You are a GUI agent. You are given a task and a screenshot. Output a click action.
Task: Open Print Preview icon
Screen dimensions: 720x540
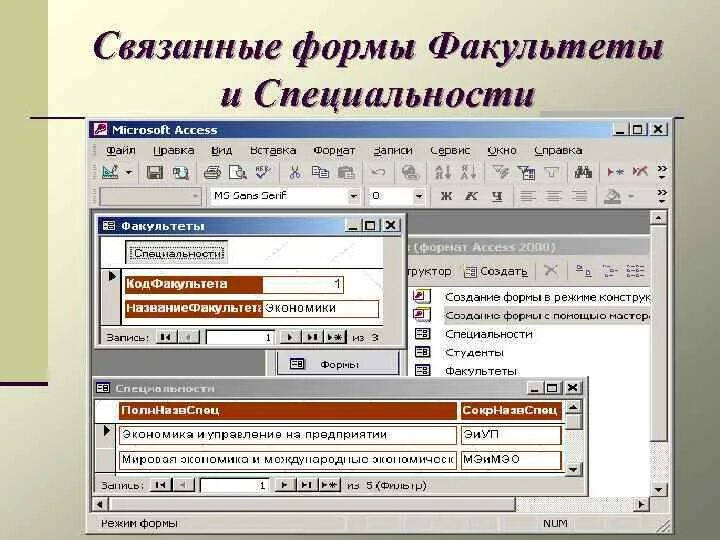(x=237, y=173)
